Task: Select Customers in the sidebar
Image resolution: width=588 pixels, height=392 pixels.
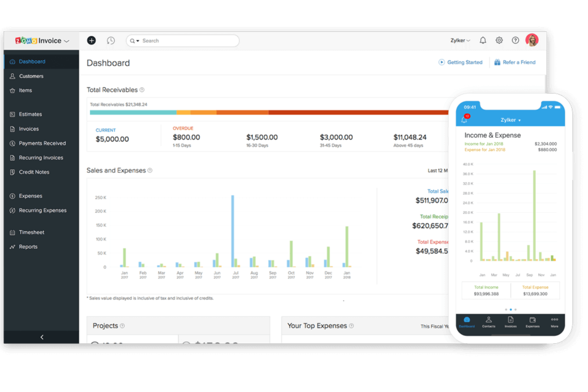Action: point(31,76)
